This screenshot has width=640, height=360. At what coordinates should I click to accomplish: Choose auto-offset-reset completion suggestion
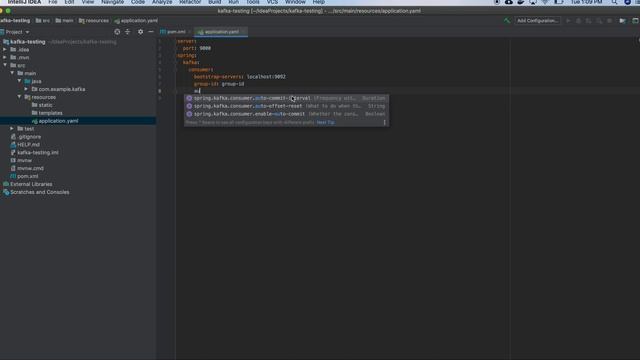(x=286, y=106)
